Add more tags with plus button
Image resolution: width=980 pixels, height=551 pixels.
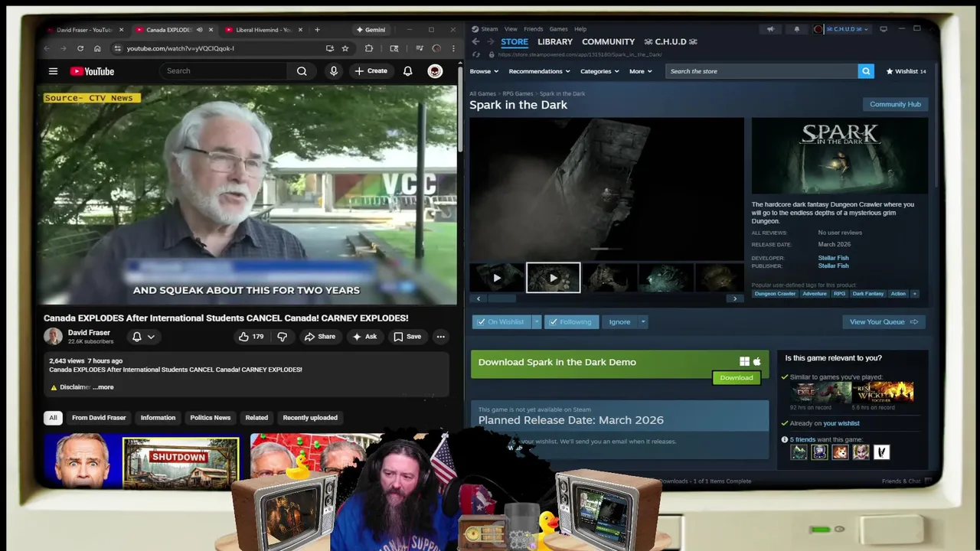(914, 294)
